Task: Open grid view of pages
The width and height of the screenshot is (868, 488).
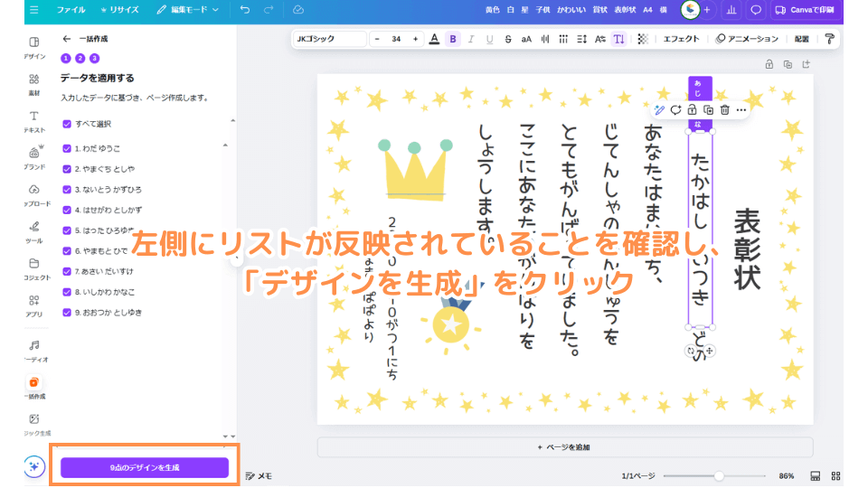Action: 815,475
